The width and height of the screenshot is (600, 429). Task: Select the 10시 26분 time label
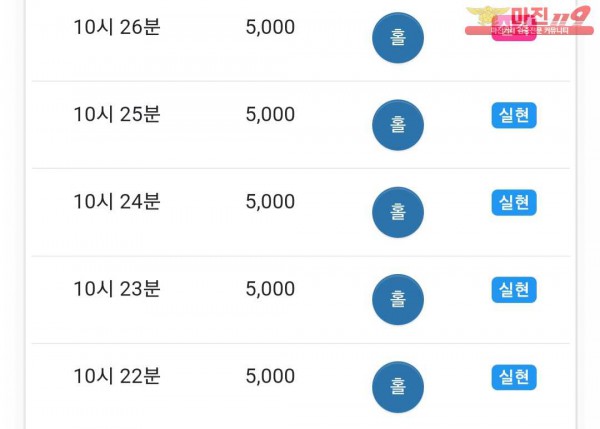[117, 27]
